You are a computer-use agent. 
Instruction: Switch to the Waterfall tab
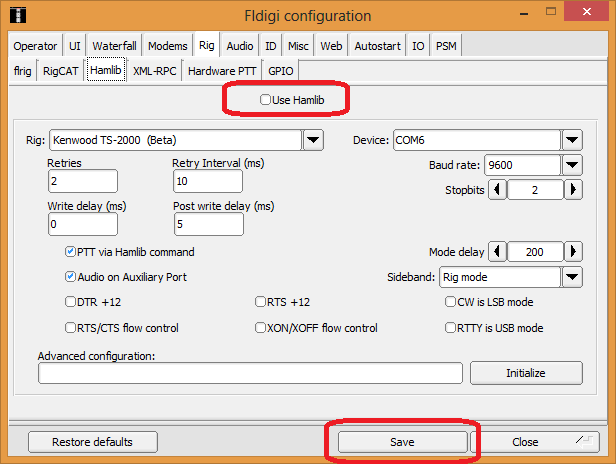click(x=115, y=46)
